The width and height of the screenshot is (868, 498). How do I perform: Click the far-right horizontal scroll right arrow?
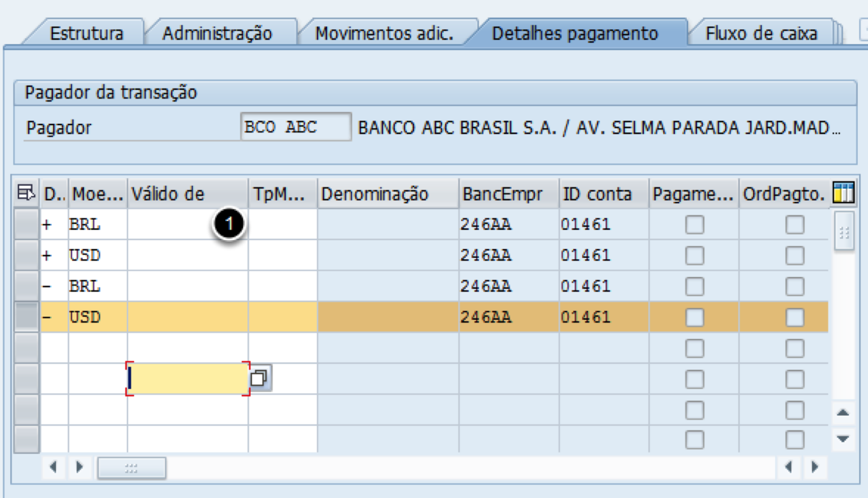[x=815, y=467]
